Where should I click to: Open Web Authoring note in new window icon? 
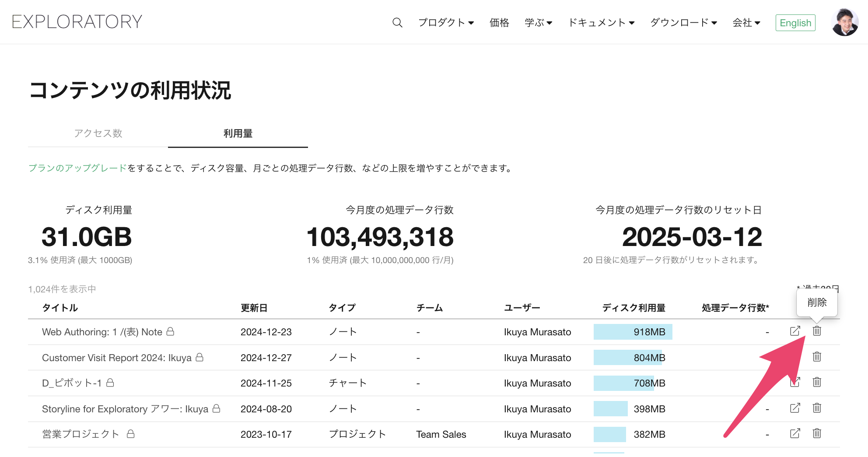795,331
